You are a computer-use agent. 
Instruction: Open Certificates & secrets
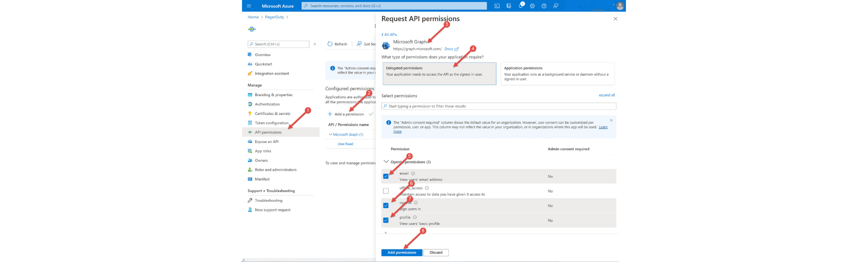point(272,114)
